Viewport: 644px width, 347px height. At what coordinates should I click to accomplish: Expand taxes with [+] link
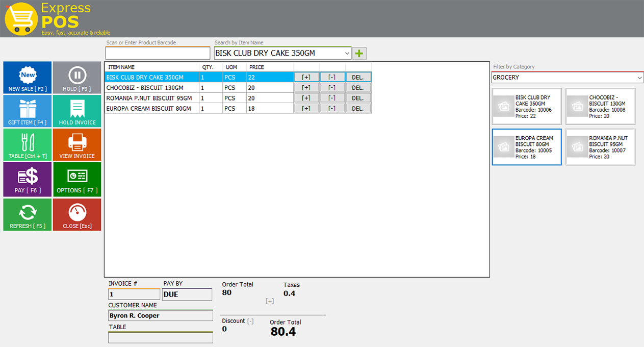click(270, 301)
